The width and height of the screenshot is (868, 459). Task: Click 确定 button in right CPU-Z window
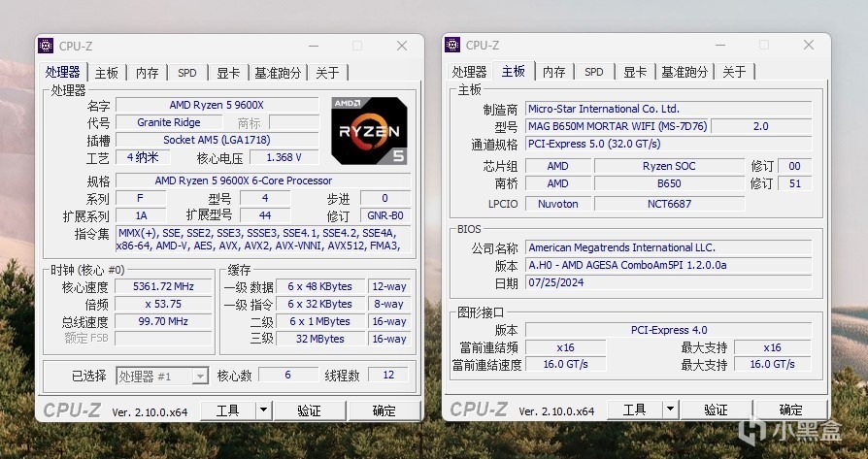790,410
